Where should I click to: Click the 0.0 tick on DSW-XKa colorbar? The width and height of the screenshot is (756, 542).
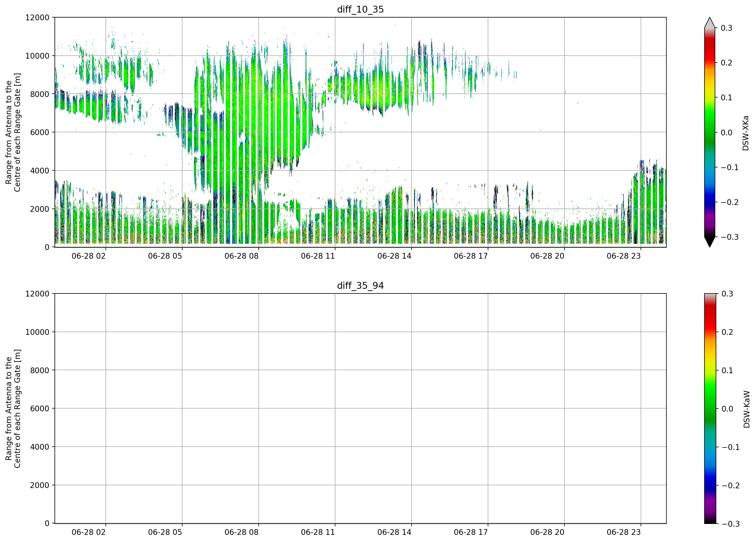pos(726,133)
